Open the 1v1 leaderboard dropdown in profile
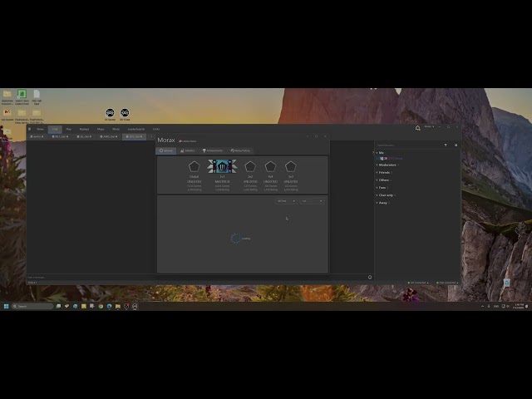The image size is (532, 399). (x=313, y=201)
